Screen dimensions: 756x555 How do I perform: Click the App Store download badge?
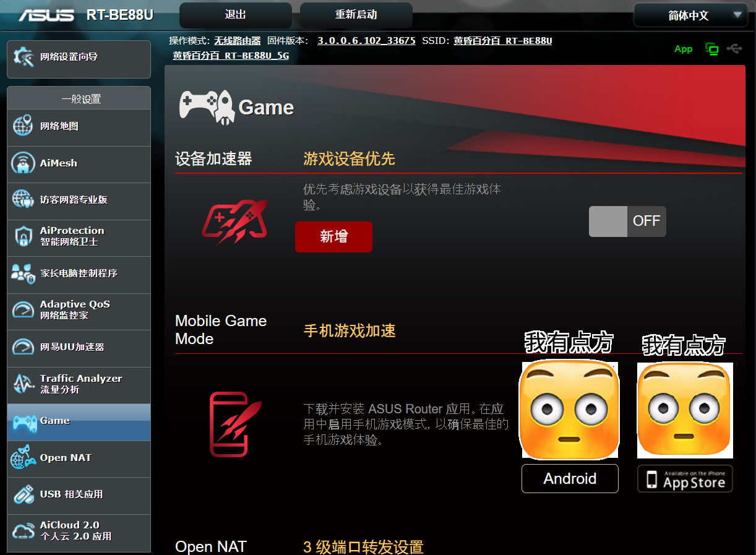(x=685, y=479)
